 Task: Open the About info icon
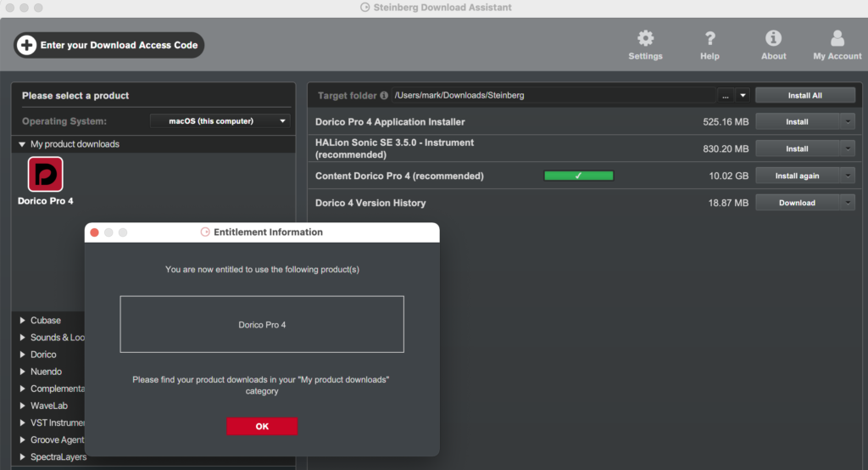pyautogui.click(x=773, y=38)
